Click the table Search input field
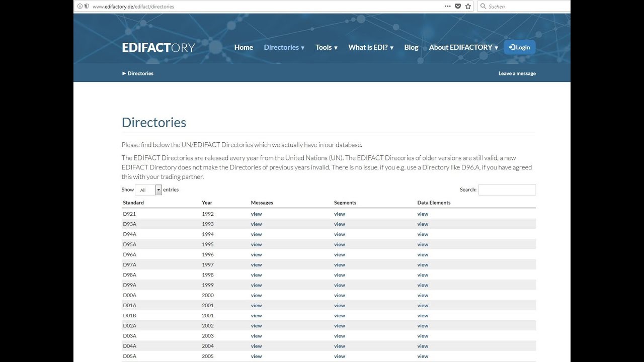This screenshot has height=362, width=644. point(507,190)
